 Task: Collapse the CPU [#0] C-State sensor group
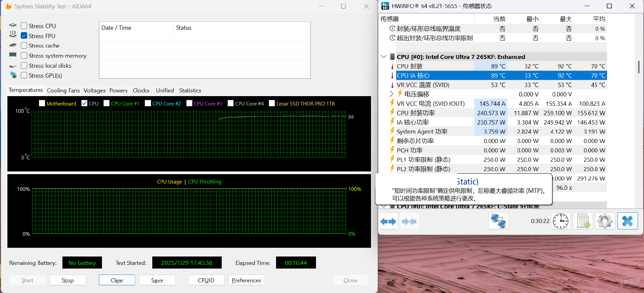384,207
